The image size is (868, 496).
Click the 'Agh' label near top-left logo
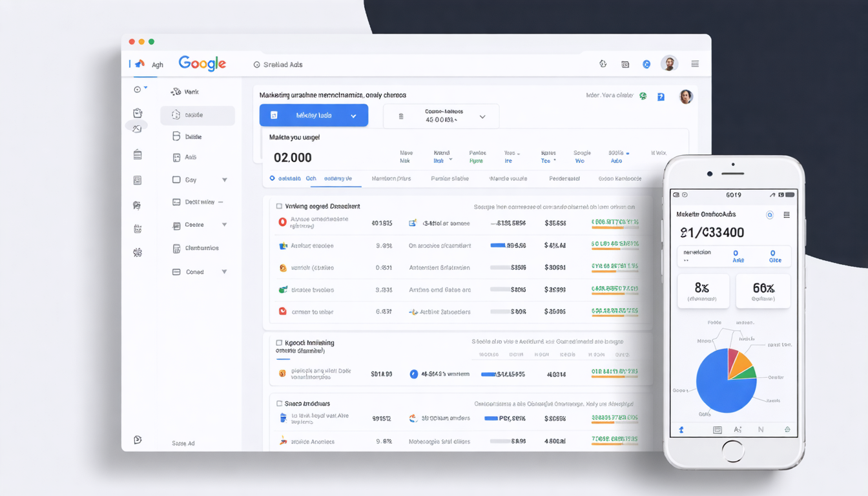[x=158, y=65]
